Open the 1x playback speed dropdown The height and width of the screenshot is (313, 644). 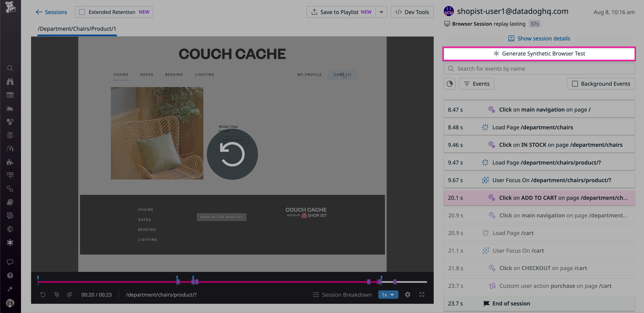pyautogui.click(x=388, y=295)
